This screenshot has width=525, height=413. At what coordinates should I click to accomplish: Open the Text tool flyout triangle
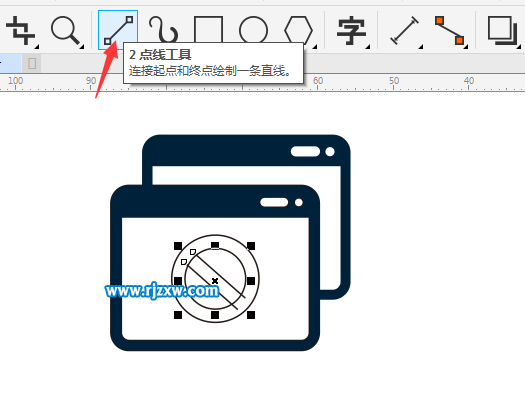[368, 47]
